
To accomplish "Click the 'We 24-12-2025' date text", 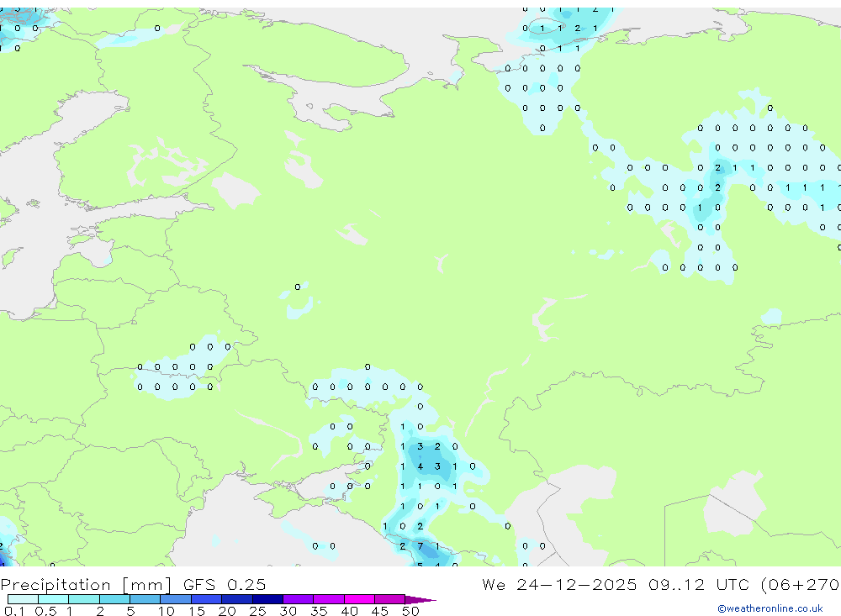I will [x=559, y=584].
